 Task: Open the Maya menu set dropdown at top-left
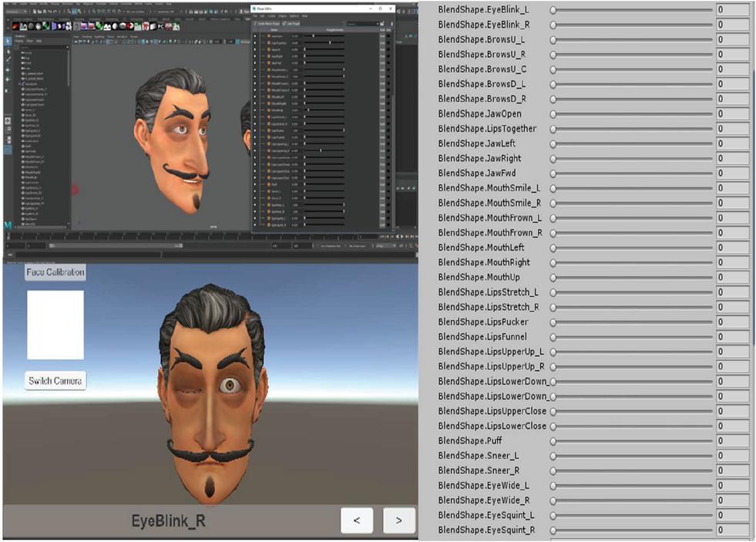[15, 11]
